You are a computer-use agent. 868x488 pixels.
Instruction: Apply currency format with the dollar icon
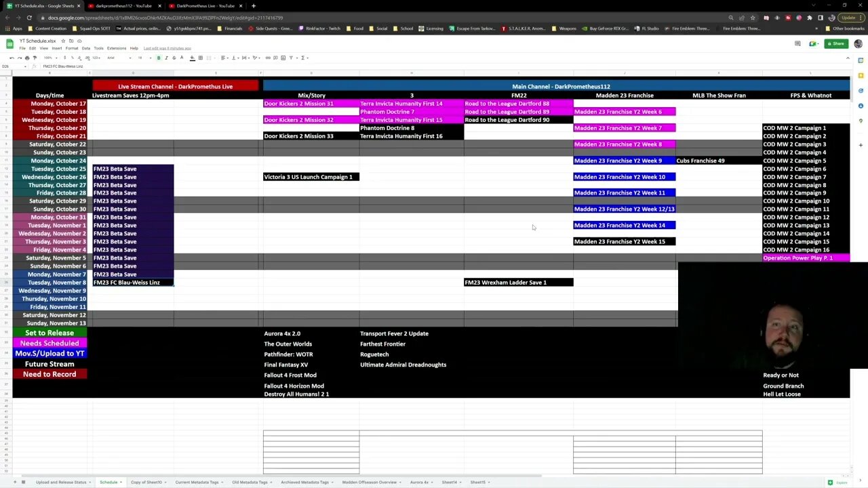tap(65, 58)
